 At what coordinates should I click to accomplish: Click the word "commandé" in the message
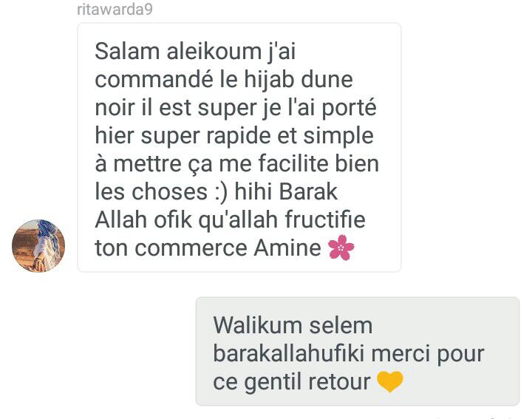pos(154,79)
